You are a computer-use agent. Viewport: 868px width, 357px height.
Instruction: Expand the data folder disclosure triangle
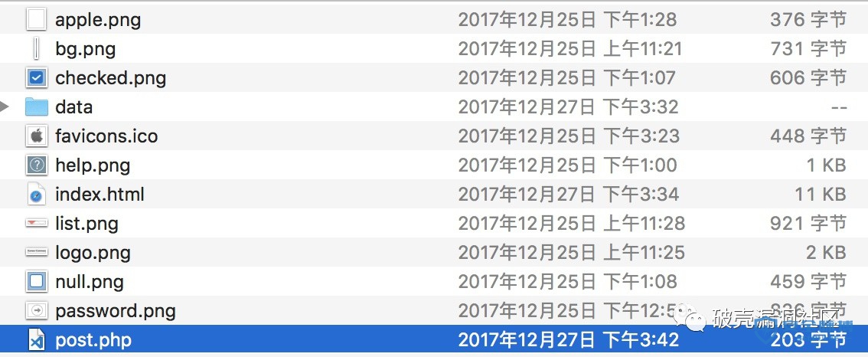pos(5,107)
